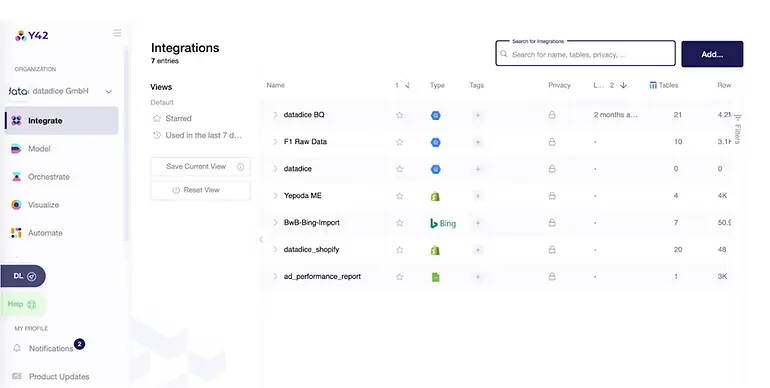
Task: Click the Add... button
Action: [712, 54]
